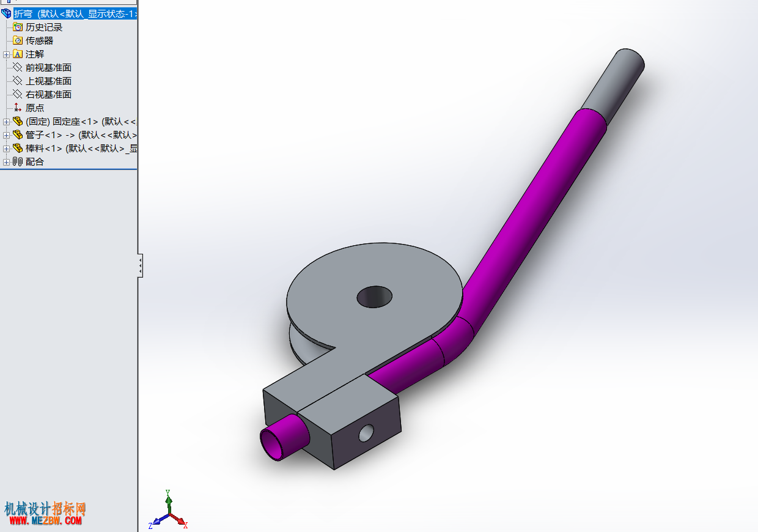Select the 配合 mates paperclip icon
758x532 pixels.
[x=18, y=161]
